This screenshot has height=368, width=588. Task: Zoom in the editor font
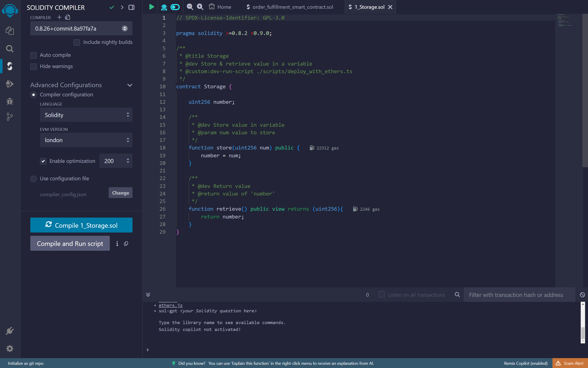tap(200, 7)
